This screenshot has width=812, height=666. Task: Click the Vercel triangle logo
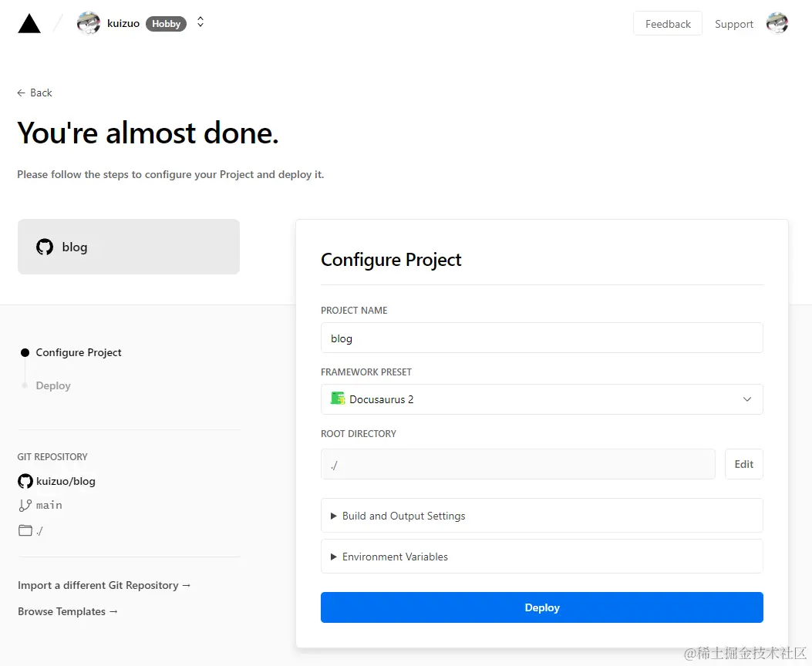tap(29, 24)
